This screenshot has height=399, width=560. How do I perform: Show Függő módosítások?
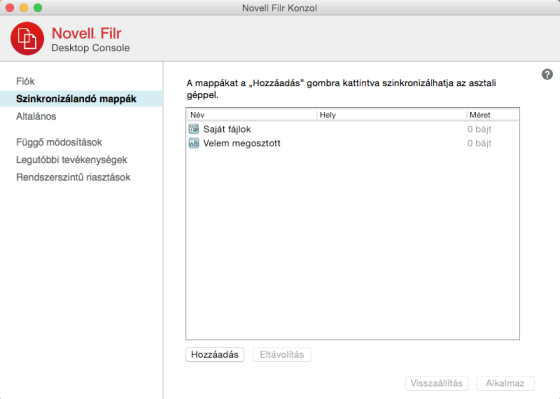pyautogui.click(x=59, y=142)
